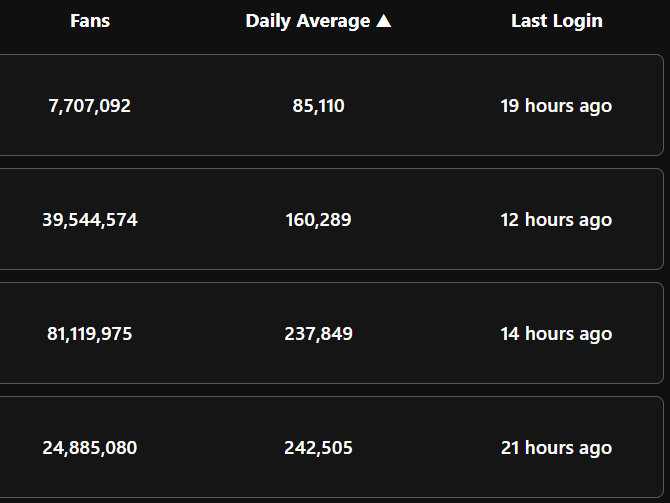This screenshot has width=670, height=503.
Task: Open the row with 85,110 daily average
Action: point(331,105)
